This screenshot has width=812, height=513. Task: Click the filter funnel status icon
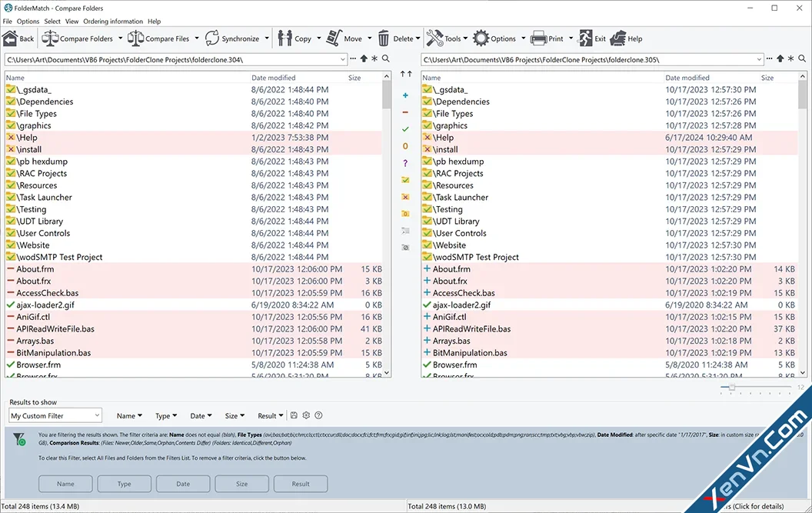(19, 439)
